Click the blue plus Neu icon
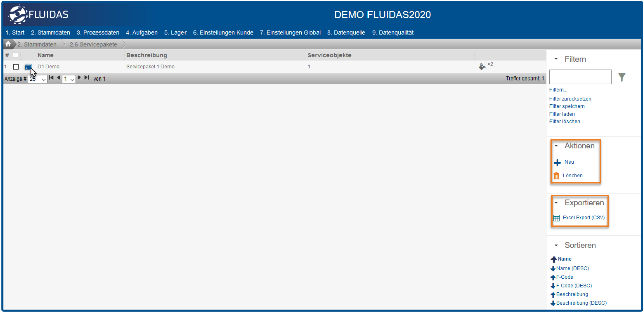This screenshot has width=644, height=313. 557,163
